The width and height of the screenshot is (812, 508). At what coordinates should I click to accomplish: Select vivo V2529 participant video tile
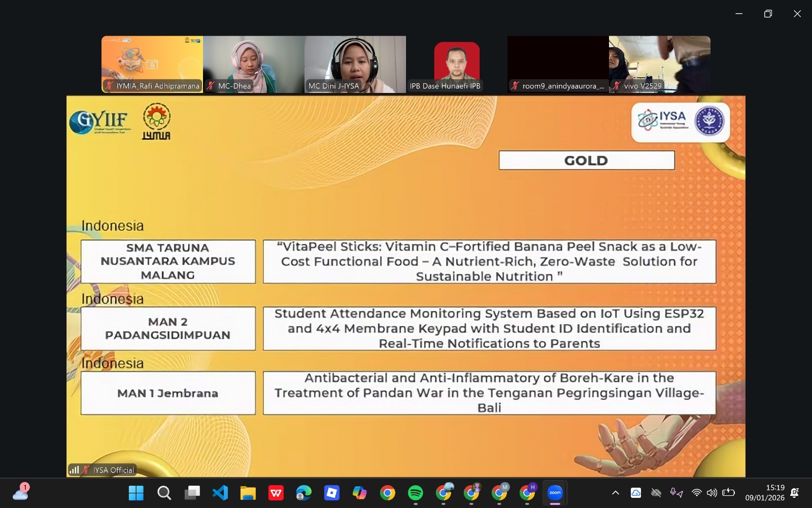click(660, 64)
